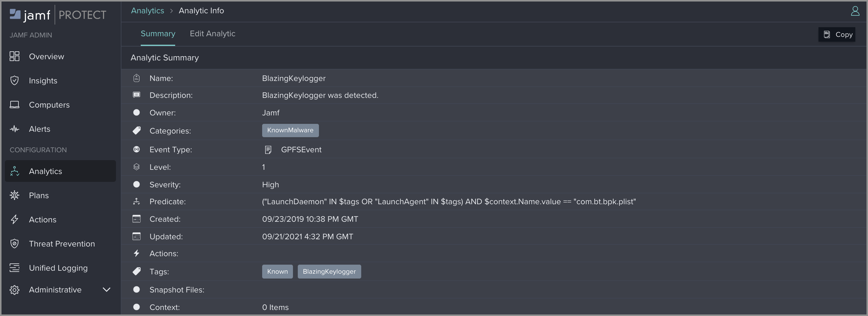Click the KnownMalware category chip
The height and width of the screenshot is (316, 868).
click(290, 131)
